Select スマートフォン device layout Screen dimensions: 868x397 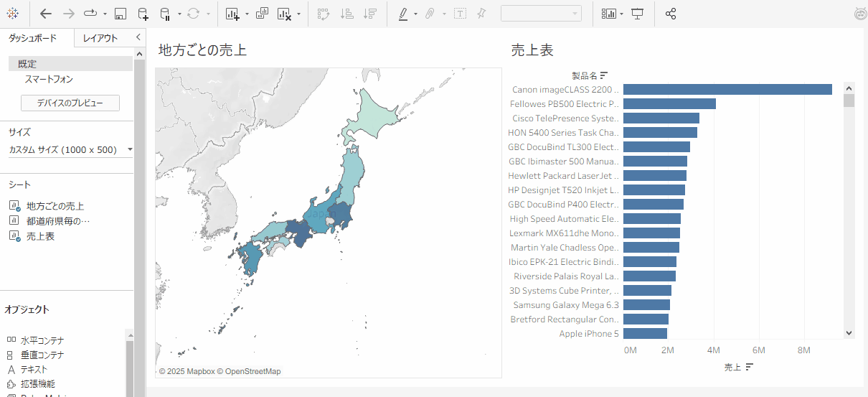pos(49,80)
